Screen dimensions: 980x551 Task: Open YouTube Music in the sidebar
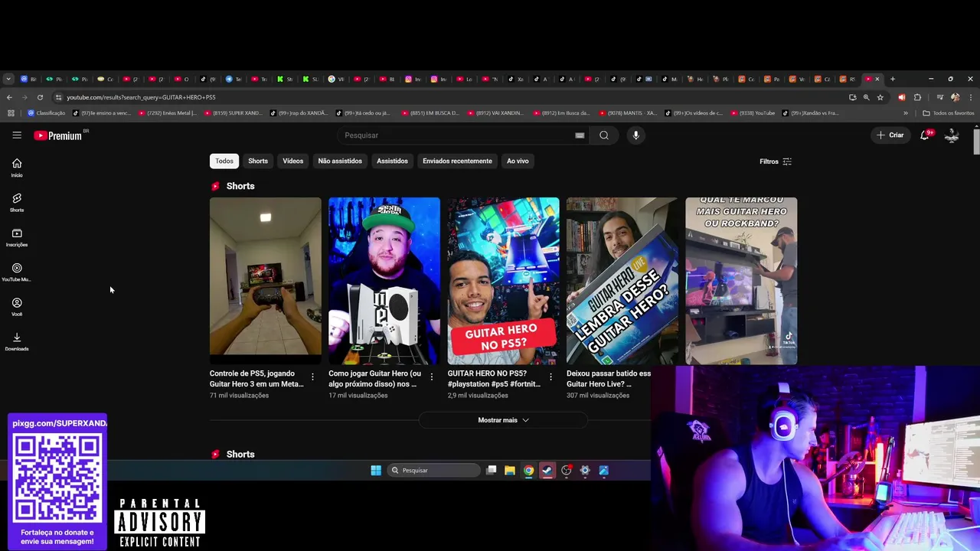(17, 272)
